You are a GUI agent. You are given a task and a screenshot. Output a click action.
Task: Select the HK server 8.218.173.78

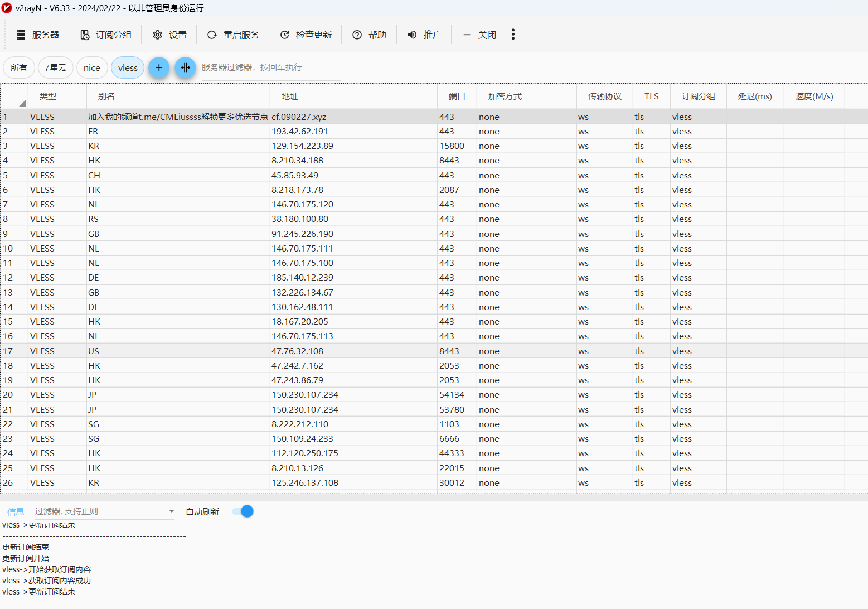434,190
